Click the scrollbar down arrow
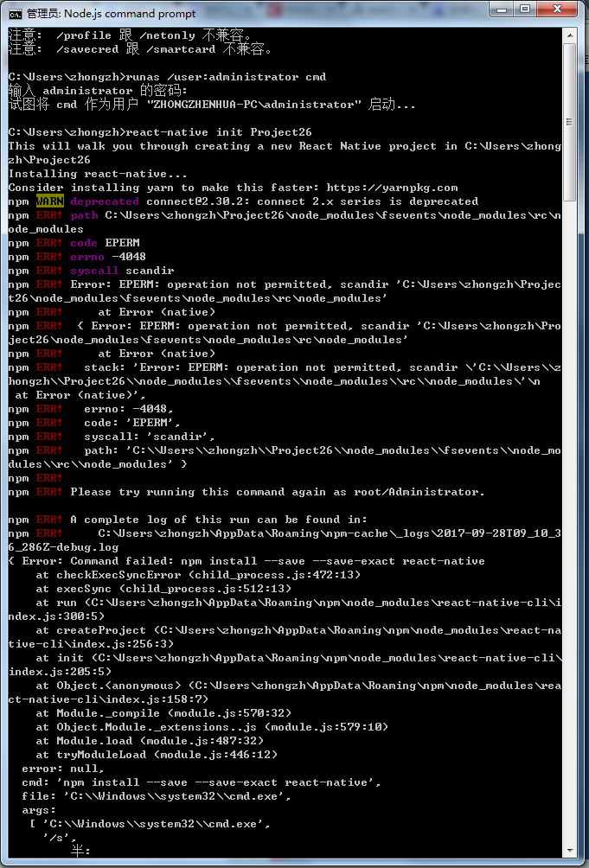The image size is (589, 868). [570, 849]
